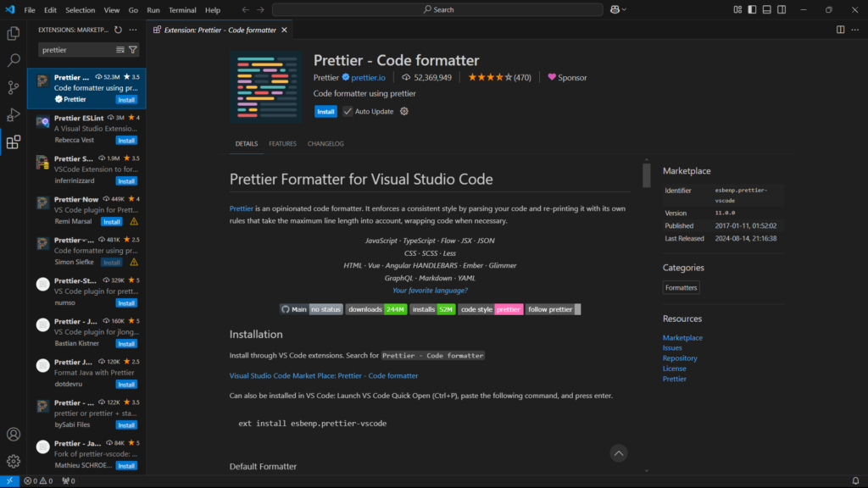Click the Sponsor link
This screenshot has height=488, width=868.
pyautogui.click(x=567, y=77)
